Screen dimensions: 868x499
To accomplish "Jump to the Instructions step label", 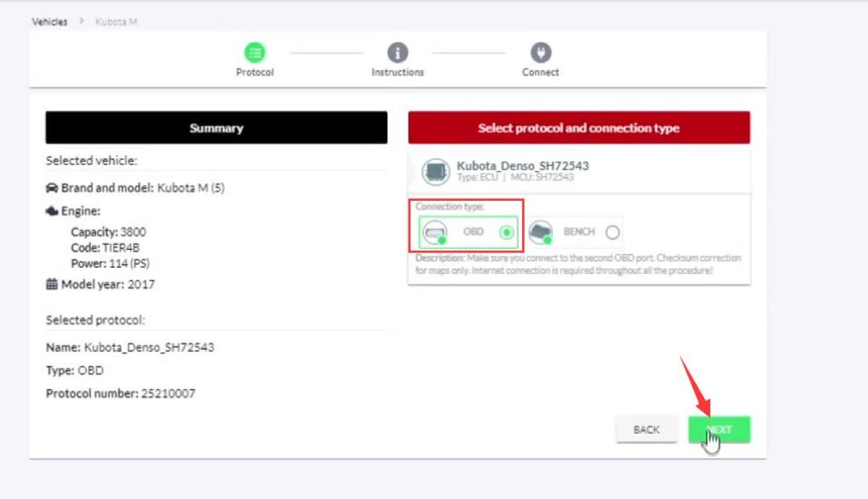I will [398, 73].
